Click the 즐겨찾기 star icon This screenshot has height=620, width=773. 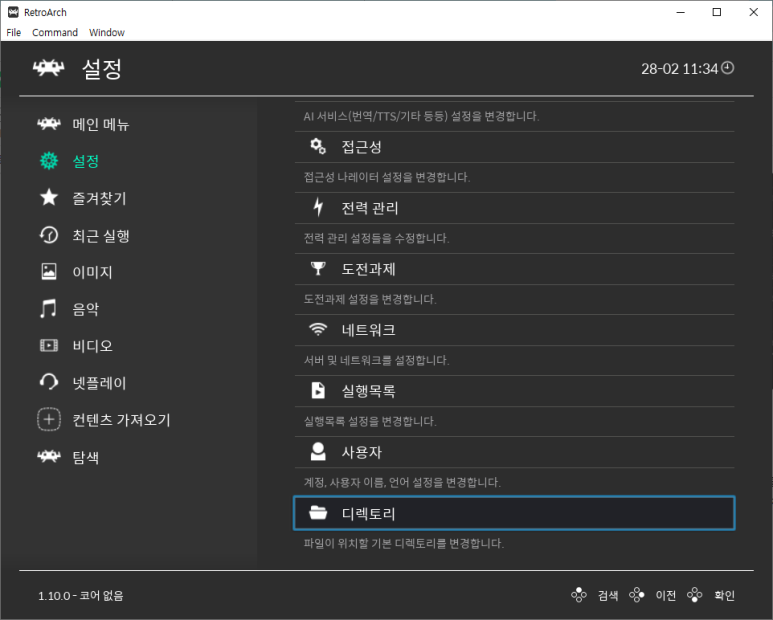(x=49, y=197)
